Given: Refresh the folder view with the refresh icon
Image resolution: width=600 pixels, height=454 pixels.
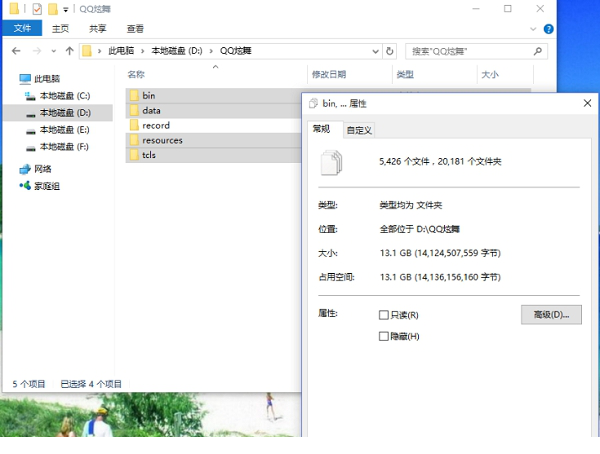Looking at the screenshot, I should 390,51.
